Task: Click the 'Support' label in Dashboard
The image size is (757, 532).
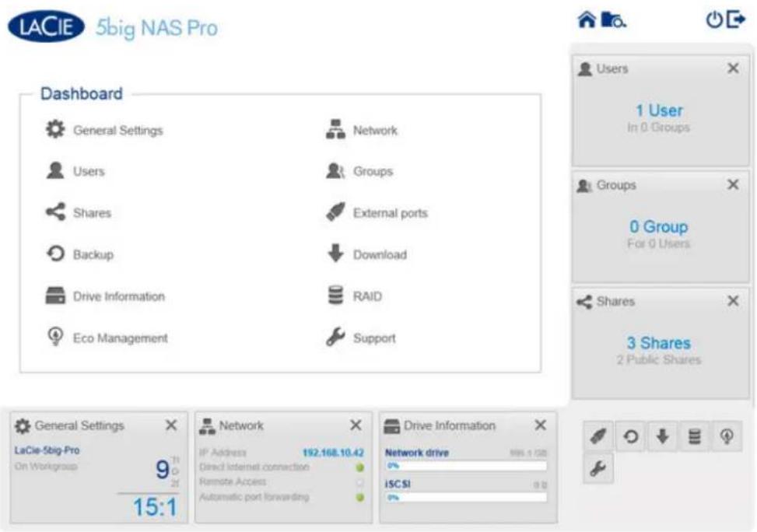Action: coord(374,338)
